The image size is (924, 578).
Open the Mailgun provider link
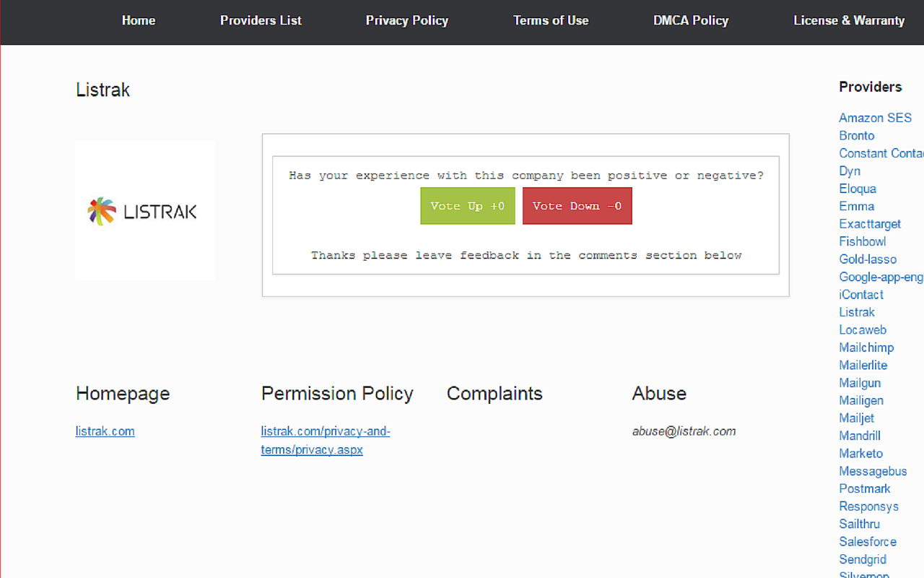pos(860,383)
